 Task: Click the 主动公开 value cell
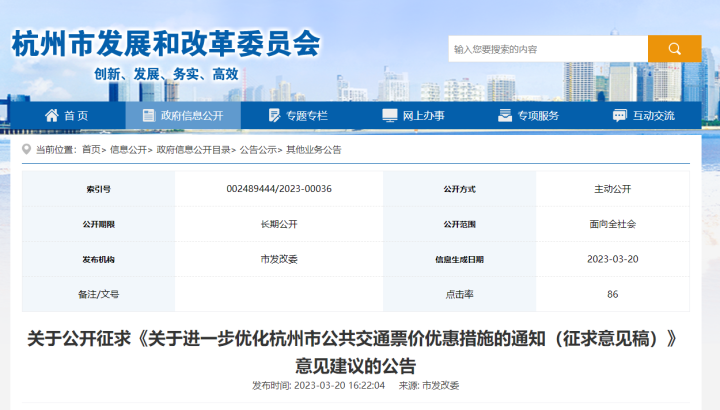pyautogui.click(x=613, y=189)
